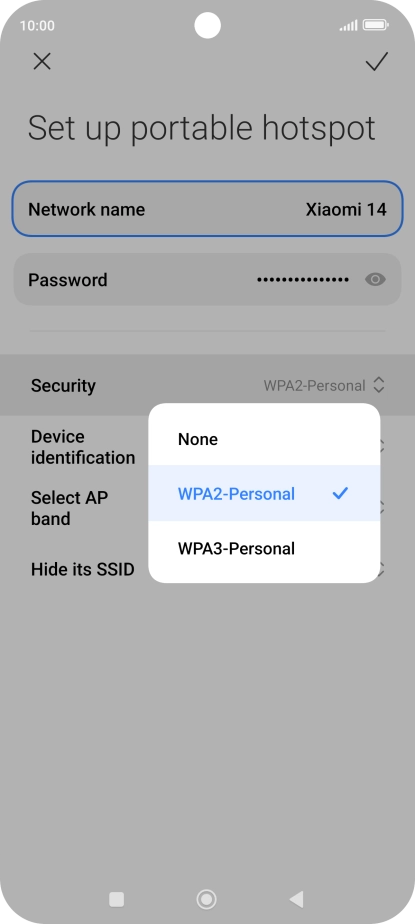
Task: Expand the Security WPA2-Personal dropdown arrows
Action: click(x=379, y=385)
